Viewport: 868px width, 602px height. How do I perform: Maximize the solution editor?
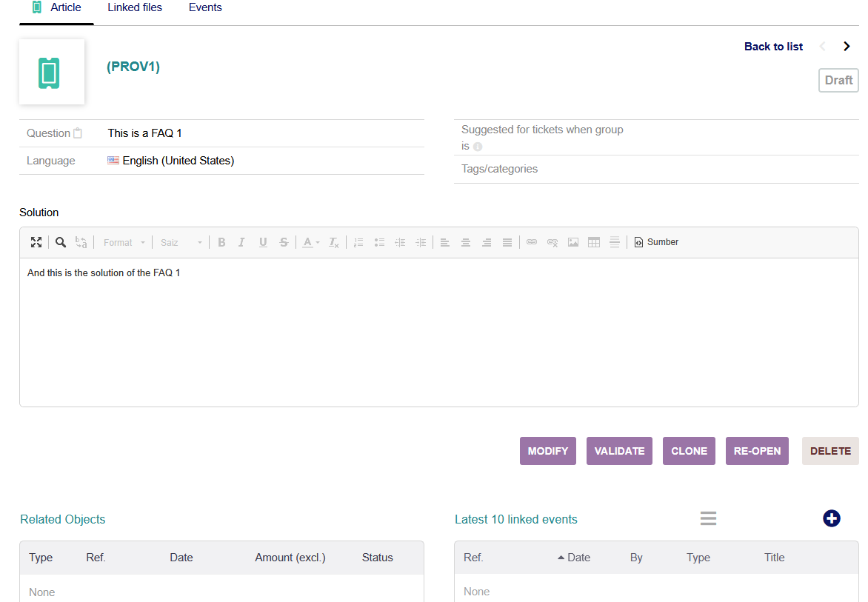[36, 242]
